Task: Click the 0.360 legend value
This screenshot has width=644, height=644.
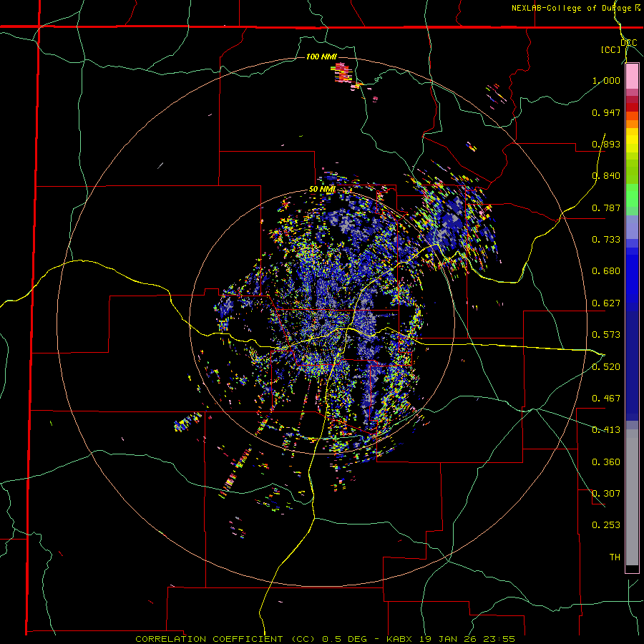Action: pos(606,462)
